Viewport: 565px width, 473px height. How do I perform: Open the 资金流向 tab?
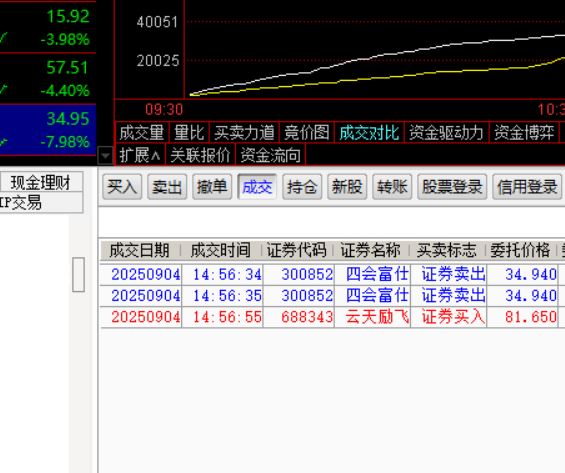click(270, 155)
